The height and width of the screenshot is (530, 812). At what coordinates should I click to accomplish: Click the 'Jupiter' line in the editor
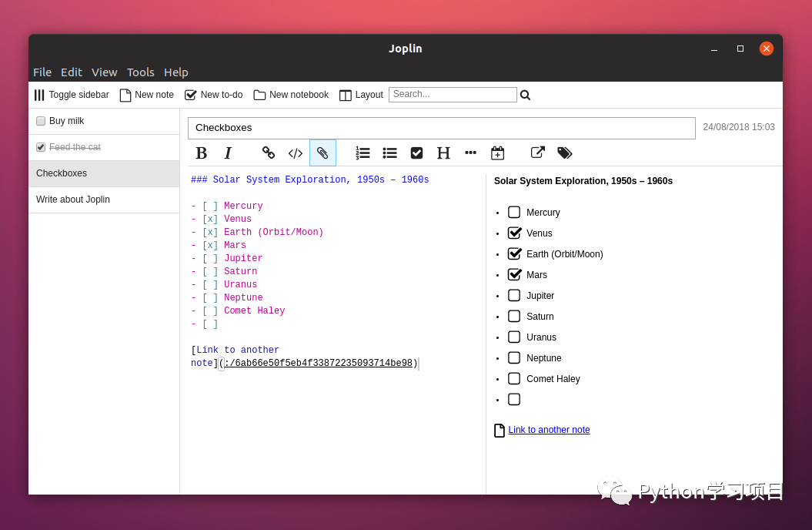[227, 258]
